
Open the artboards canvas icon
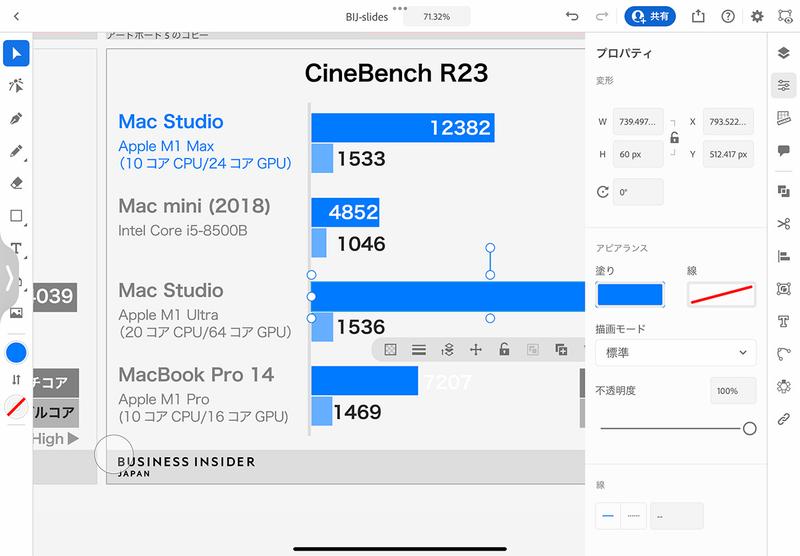pos(785,16)
